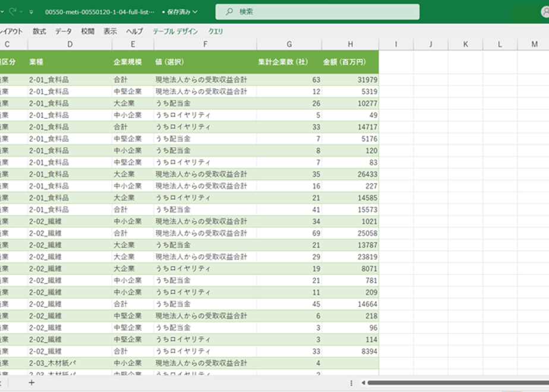Select column H header

coord(350,45)
